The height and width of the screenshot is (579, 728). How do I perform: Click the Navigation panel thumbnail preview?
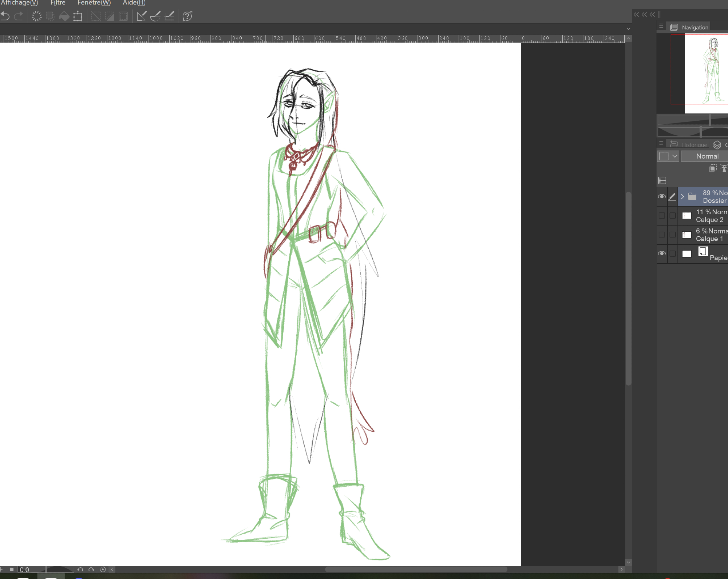(705, 73)
